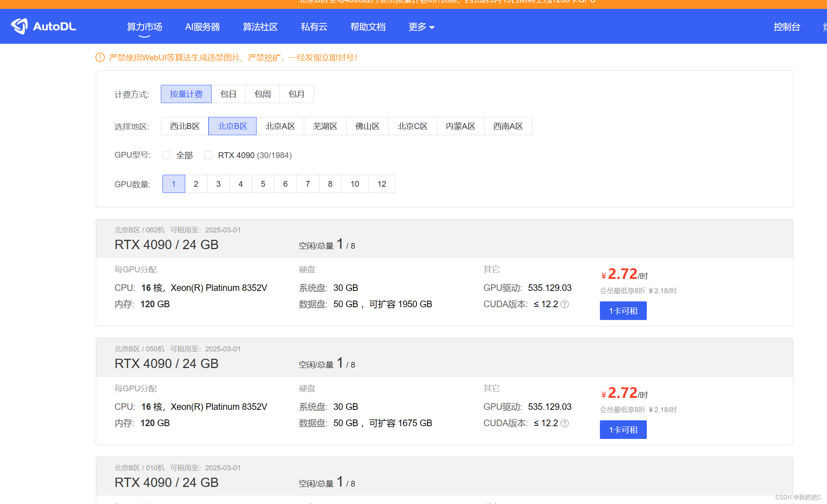The height and width of the screenshot is (504, 827).
Task: Check the 全部 GPU model checkbox
Action: [x=167, y=155]
